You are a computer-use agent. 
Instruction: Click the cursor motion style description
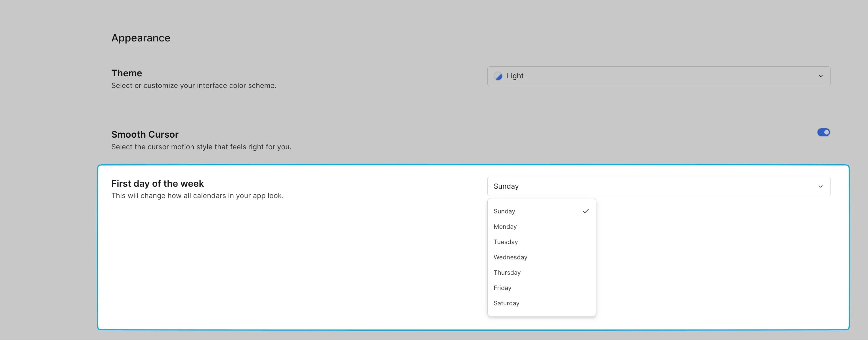click(x=201, y=147)
